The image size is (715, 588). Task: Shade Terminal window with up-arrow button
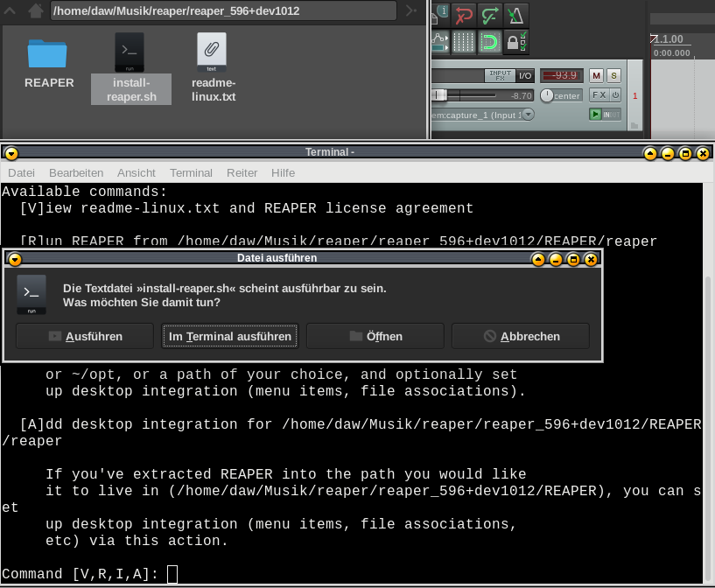pyautogui.click(x=650, y=154)
